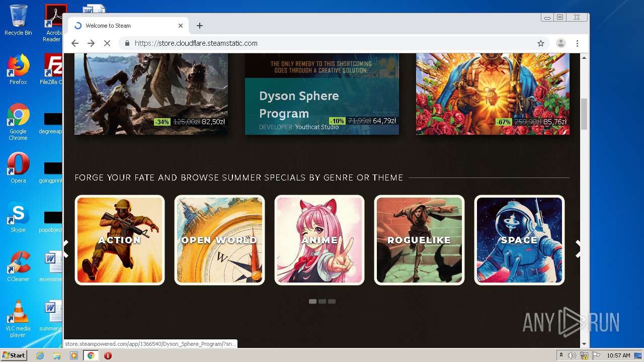Show next genre tiles with right arrow
This screenshot has width=644, height=362.
[578, 249]
